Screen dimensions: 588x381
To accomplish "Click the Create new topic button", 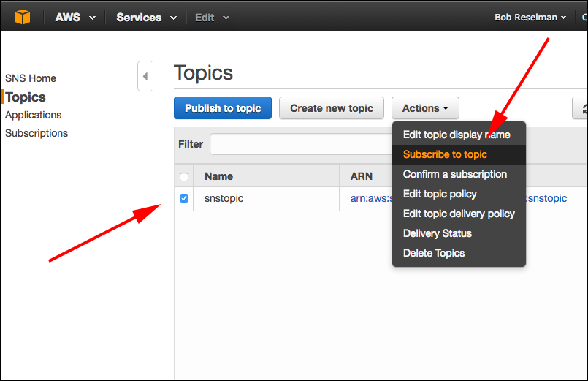I will coord(332,108).
